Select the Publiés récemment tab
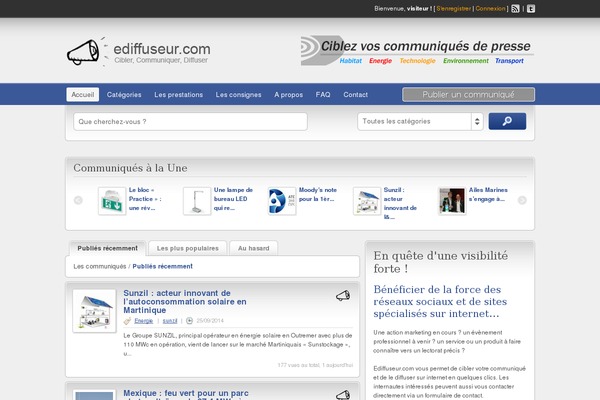The image size is (600, 400). 108,248
